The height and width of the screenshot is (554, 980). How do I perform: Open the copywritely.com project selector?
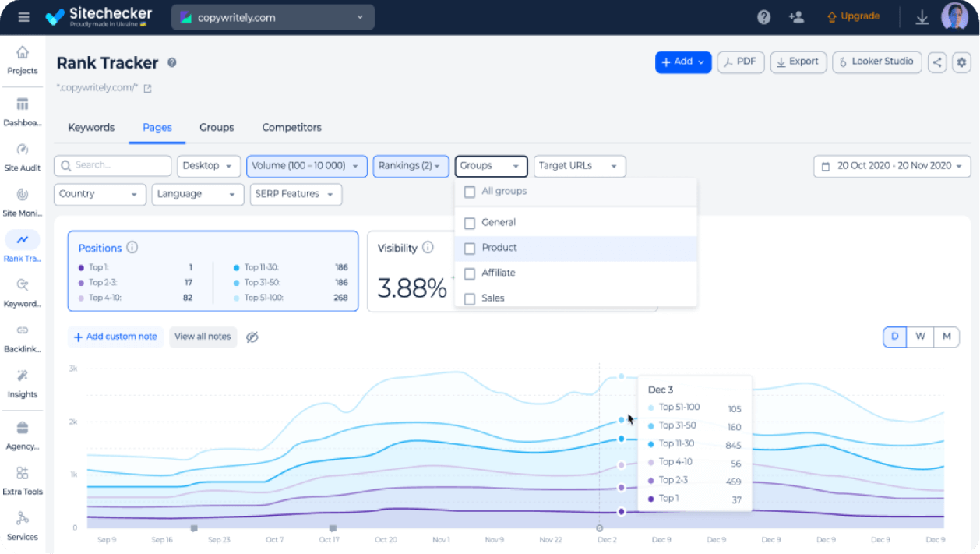pyautogui.click(x=273, y=17)
